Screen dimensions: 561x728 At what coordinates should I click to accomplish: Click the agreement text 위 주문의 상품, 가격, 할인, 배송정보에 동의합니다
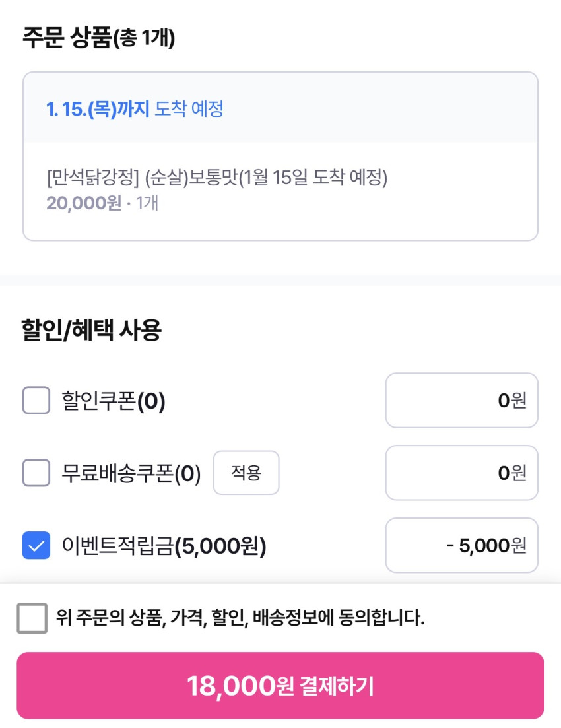pos(240,618)
